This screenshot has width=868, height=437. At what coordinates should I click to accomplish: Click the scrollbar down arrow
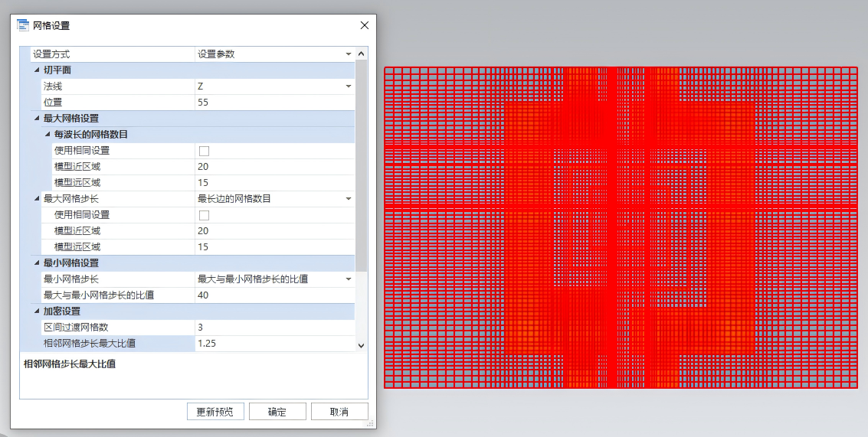361,345
